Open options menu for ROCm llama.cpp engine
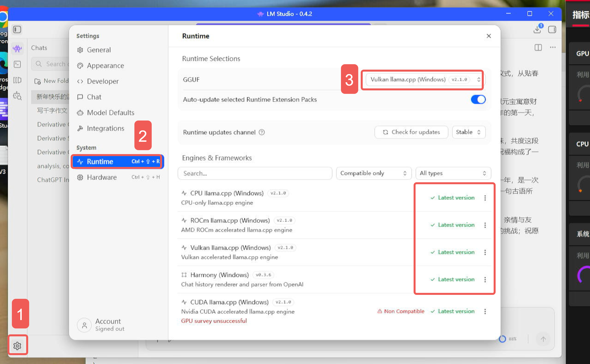 (x=485, y=225)
